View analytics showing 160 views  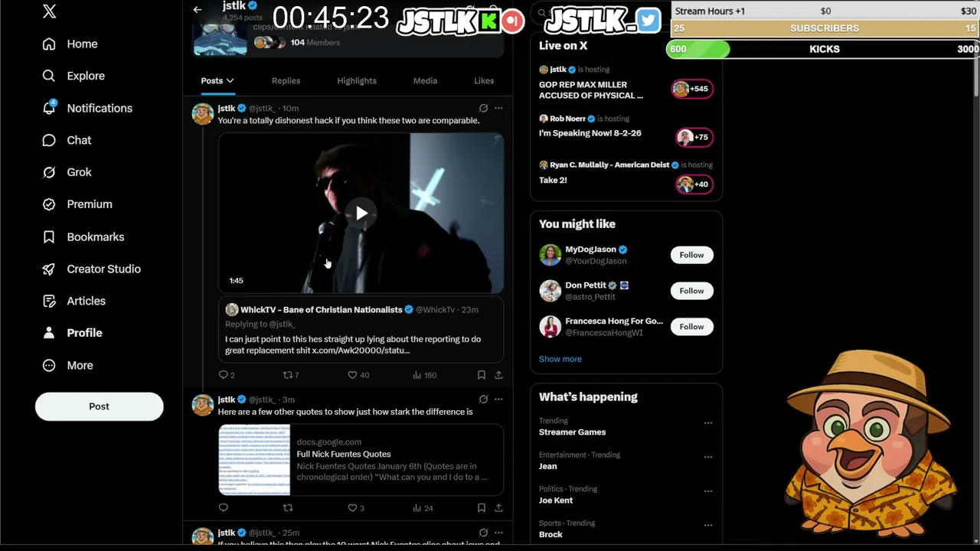point(424,375)
